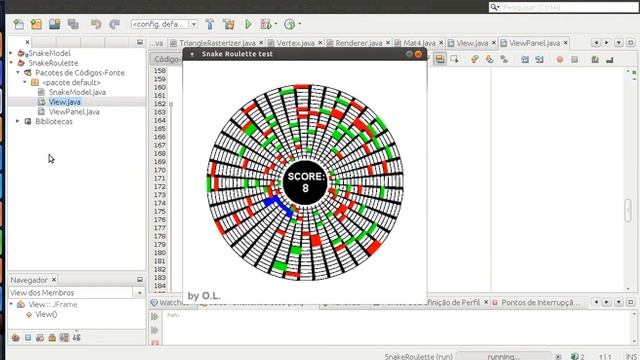Close the ViewPanel.java tab
The height and width of the screenshot is (360, 640).
pos(565,42)
